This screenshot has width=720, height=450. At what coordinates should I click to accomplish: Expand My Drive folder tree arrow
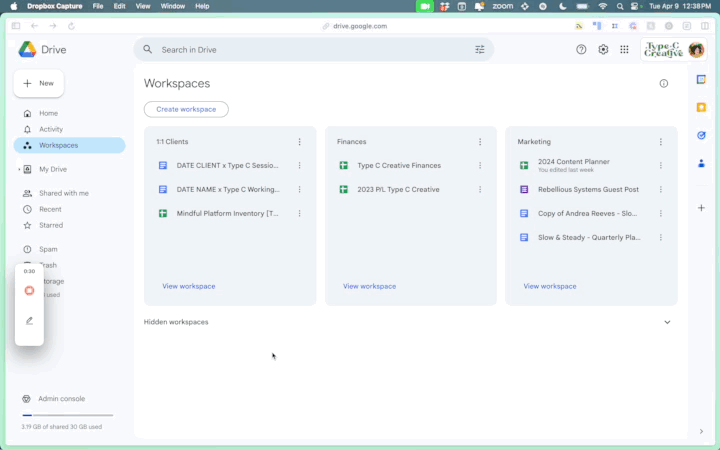(18, 170)
